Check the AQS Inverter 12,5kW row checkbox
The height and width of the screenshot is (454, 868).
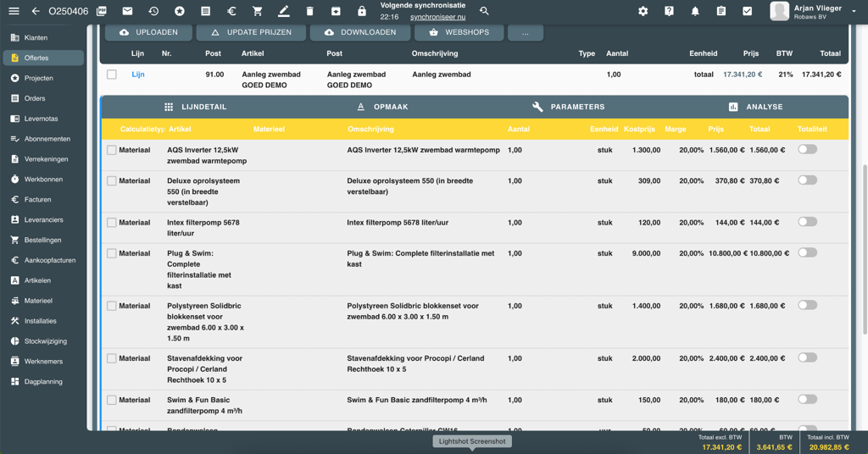[112, 150]
